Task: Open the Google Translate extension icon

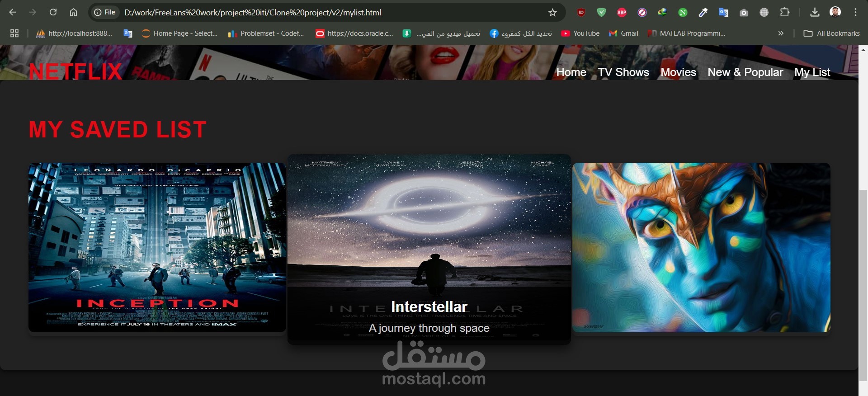Action: pyautogui.click(x=723, y=12)
